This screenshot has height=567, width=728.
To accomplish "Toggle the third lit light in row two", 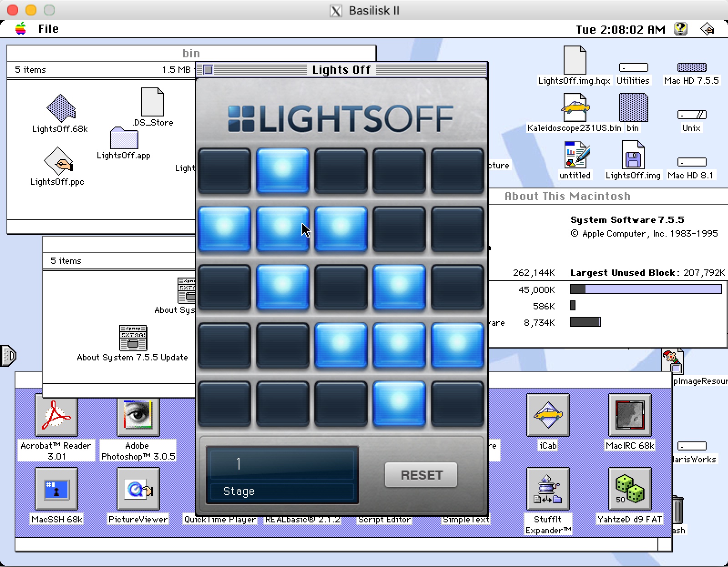I will [341, 228].
